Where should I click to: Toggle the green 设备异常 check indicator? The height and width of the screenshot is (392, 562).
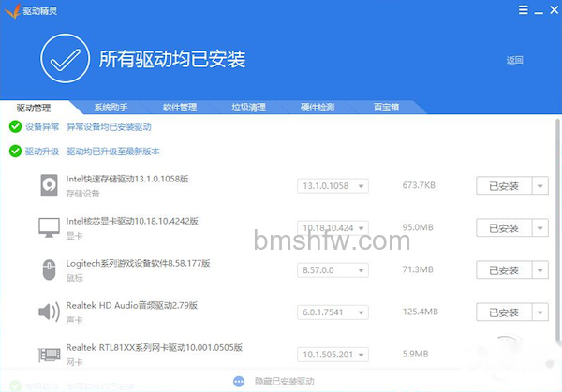pos(15,126)
